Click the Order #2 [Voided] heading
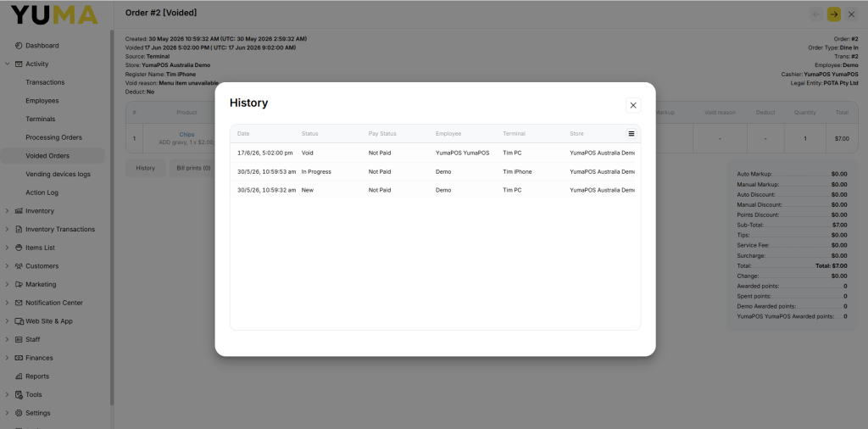This screenshot has height=429, width=868. [161, 12]
